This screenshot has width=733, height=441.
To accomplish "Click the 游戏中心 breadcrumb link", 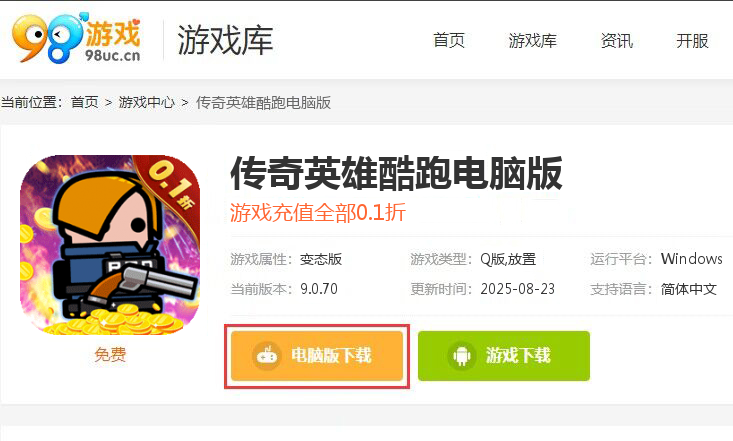I will coord(146,102).
